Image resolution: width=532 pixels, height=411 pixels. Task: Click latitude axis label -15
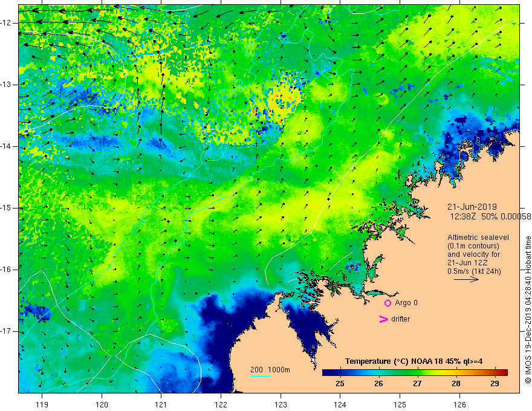[7, 208]
